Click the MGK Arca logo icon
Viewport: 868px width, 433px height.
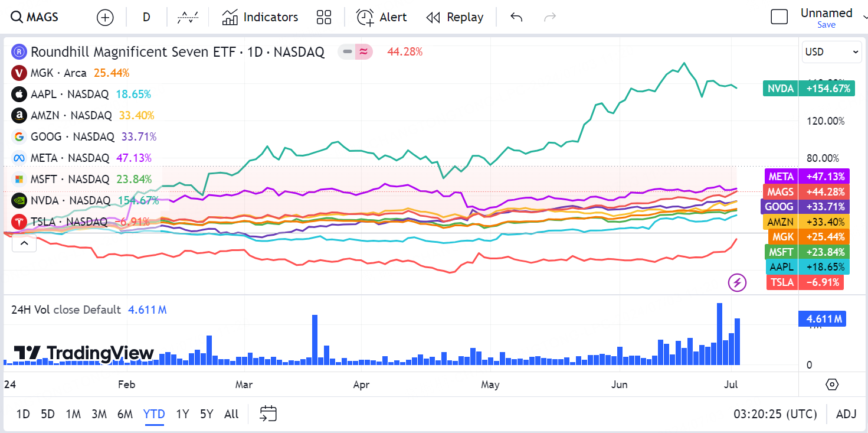[19, 73]
